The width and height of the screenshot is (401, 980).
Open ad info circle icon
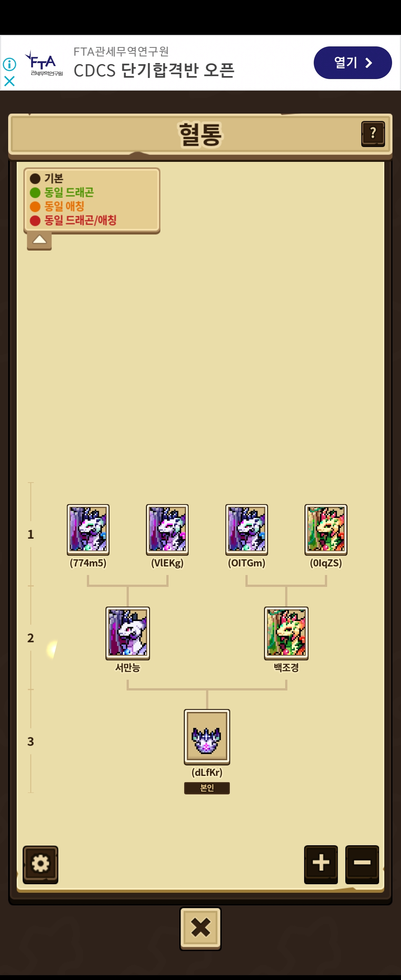[10, 64]
